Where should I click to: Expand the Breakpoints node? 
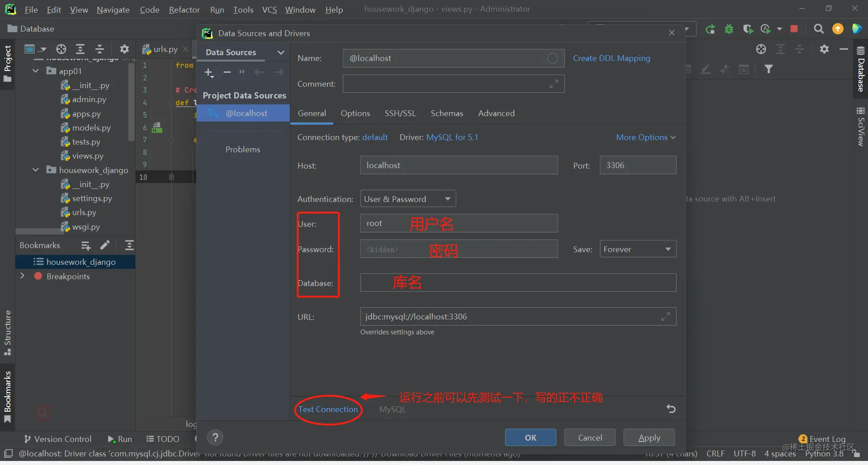pos(22,276)
